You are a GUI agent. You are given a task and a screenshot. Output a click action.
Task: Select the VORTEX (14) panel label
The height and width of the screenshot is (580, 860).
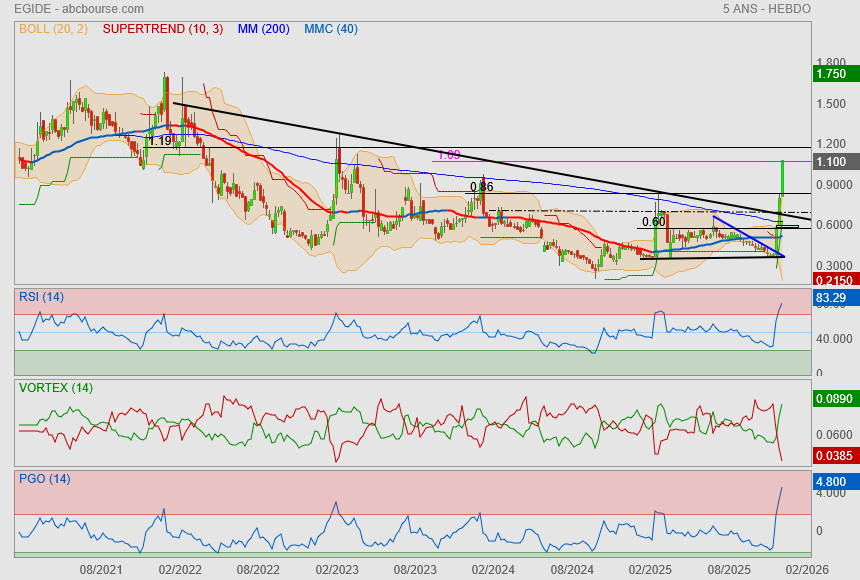[x=56, y=387]
